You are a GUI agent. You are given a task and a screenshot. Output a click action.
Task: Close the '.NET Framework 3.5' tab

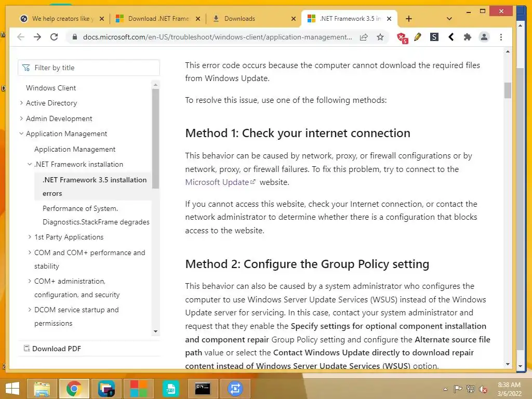tap(390, 19)
